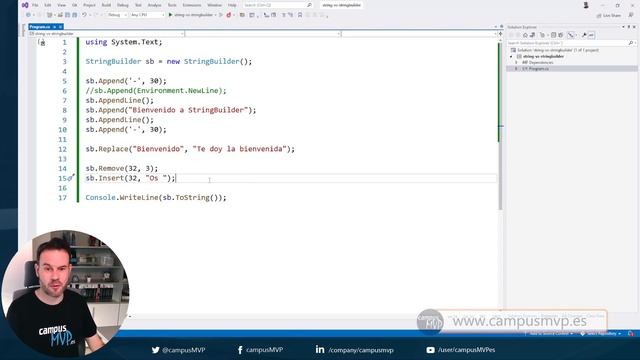Click the commented line with Environment.NewLine
The width and height of the screenshot is (640, 360).
[x=156, y=91]
